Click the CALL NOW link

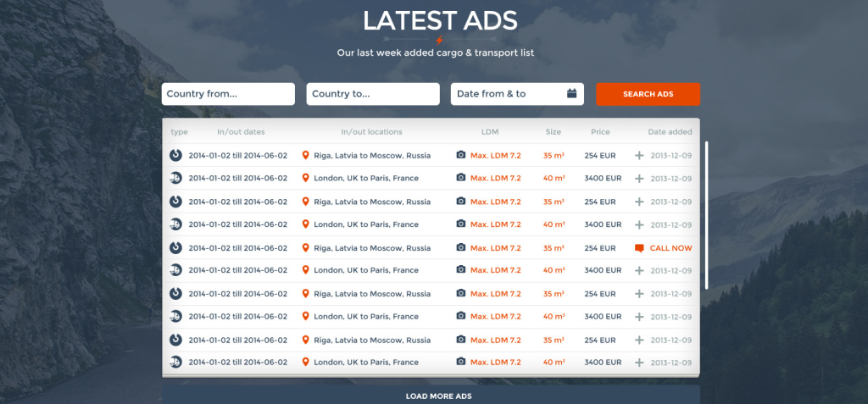[x=670, y=248]
